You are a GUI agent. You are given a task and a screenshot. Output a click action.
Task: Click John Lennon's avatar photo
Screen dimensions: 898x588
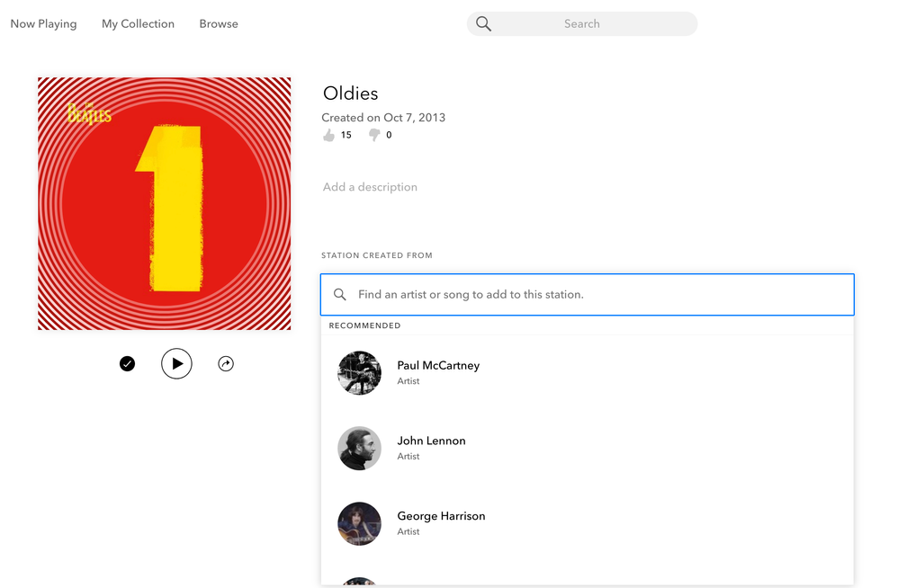tap(359, 449)
